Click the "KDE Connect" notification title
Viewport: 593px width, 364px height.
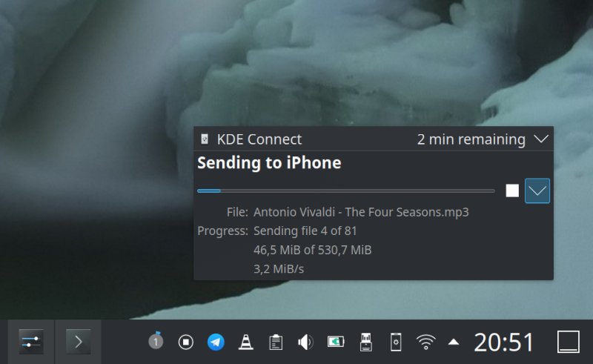259,139
